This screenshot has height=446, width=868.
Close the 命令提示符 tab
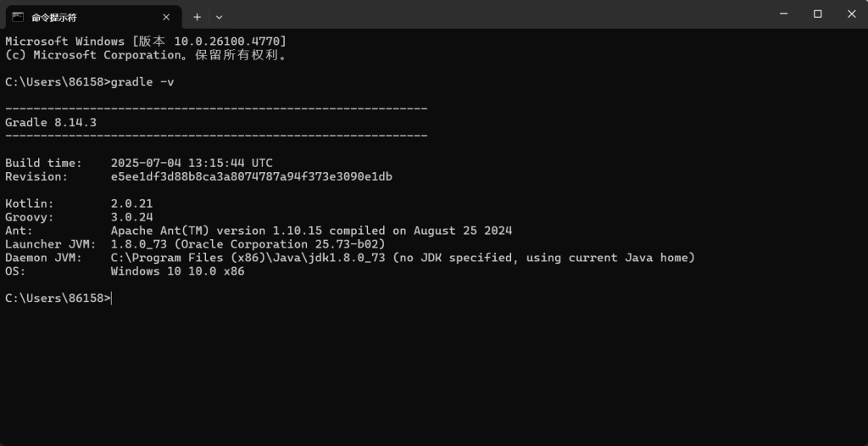166,16
